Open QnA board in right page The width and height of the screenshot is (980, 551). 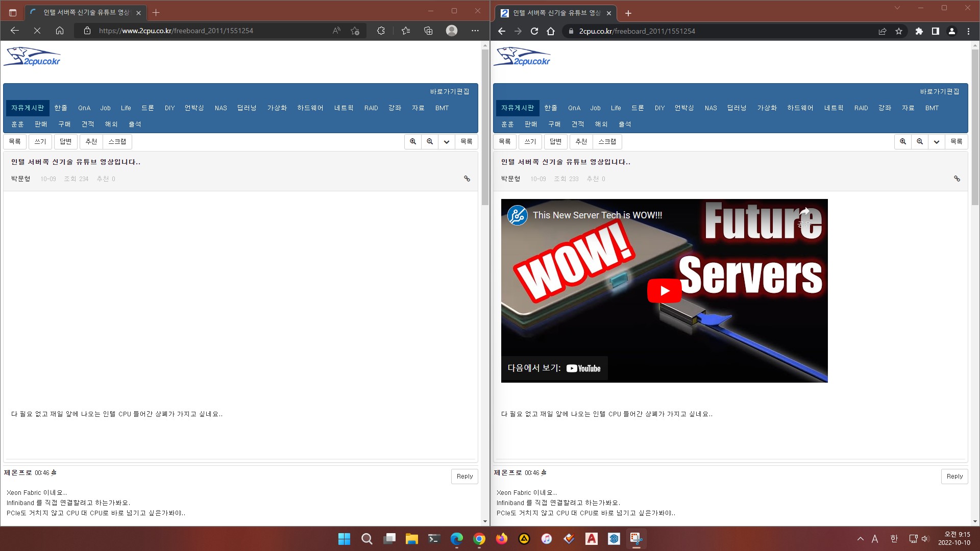coord(574,108)
